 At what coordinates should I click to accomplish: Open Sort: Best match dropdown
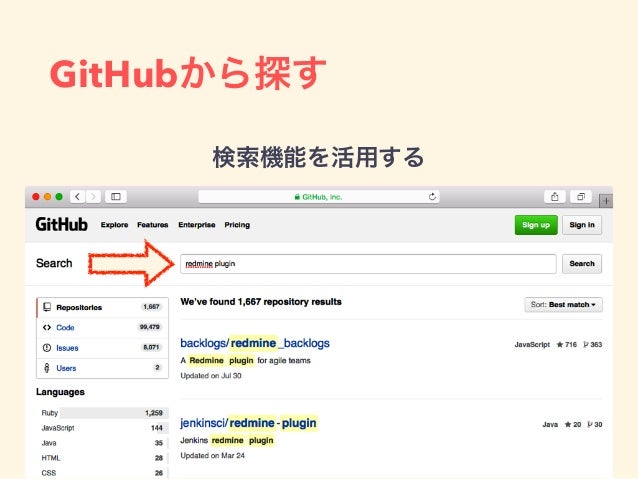coord(564,305)
